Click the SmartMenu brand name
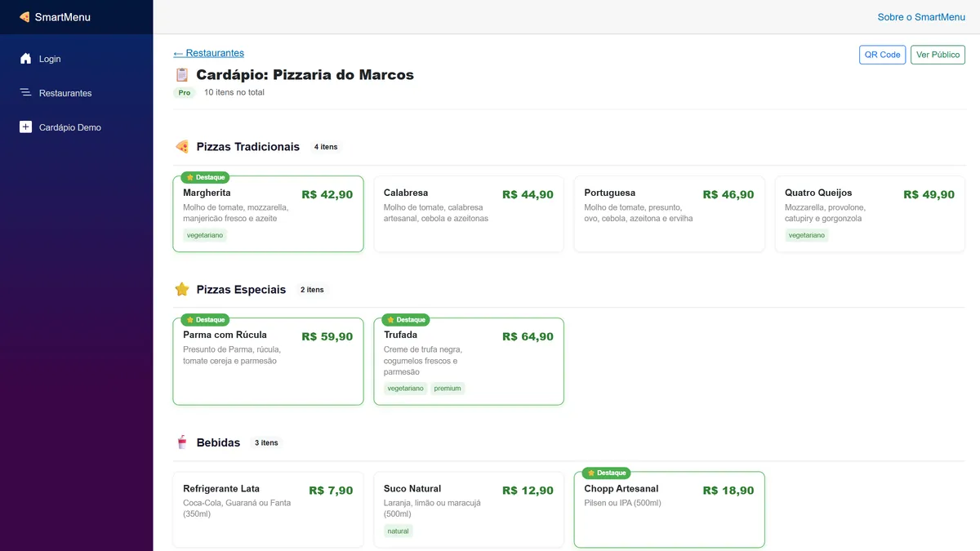This screenshot has height=551, width=980. coord(63,17)
